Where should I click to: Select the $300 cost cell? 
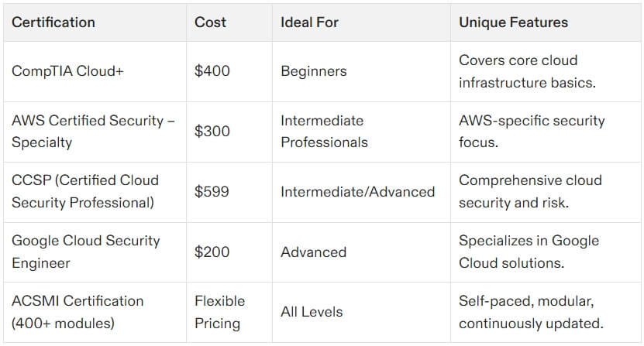[x=212, y=132]
